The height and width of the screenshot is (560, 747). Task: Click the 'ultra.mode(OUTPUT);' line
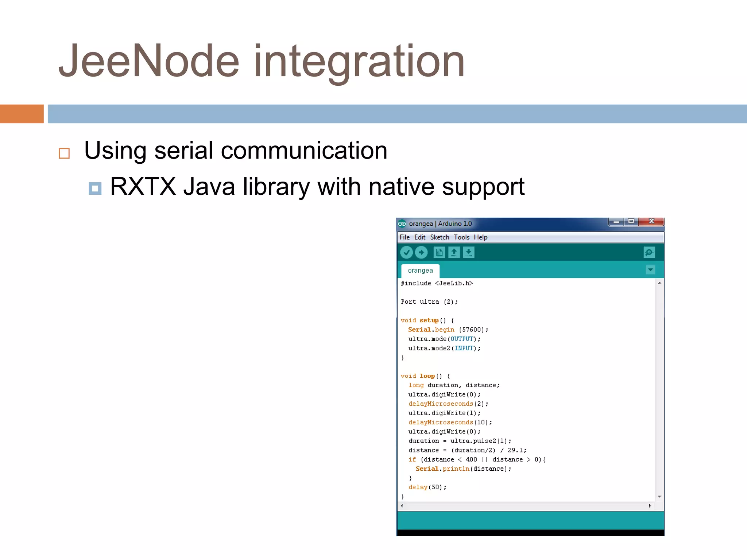pos(444,339)
